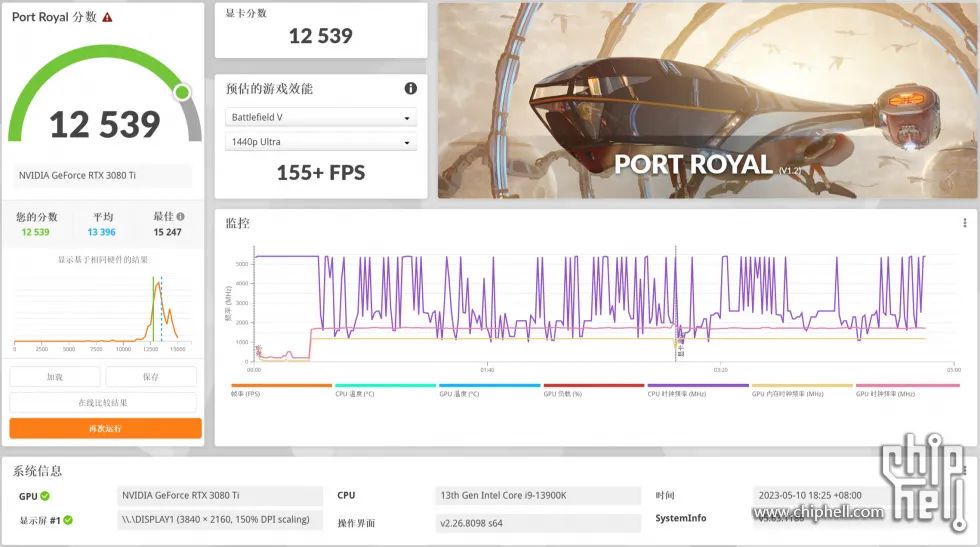Click green check icon beside display #1 label
Screen dimensions: 980x547
click(x=68, y=520)
